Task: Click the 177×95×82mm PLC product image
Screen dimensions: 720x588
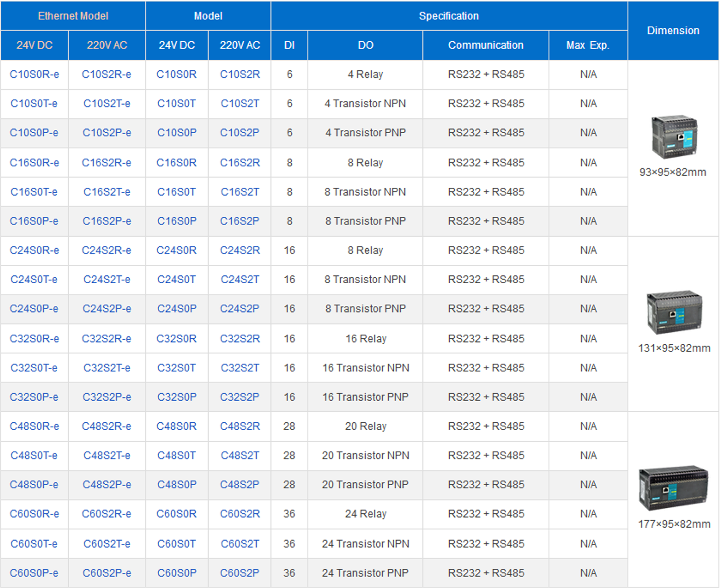Action: (673, 487)
